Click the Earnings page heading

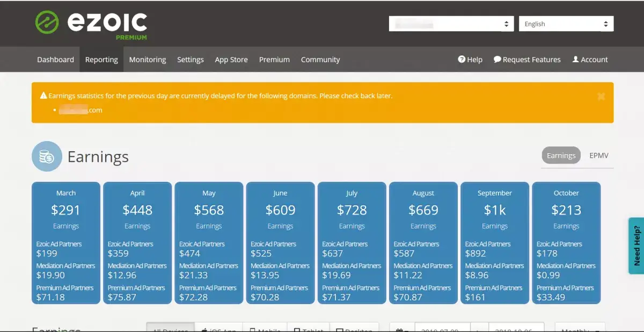tap(98, 157)
